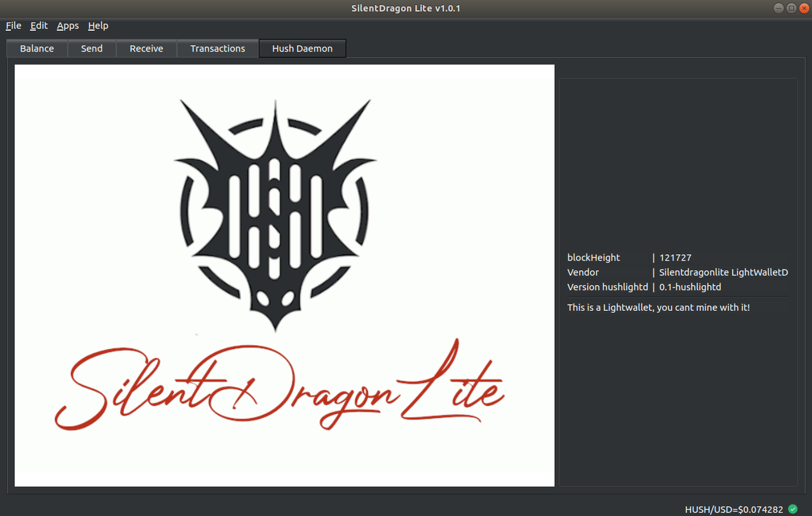Click the SilentDragonLite red script logo text
Image resolution: width=812 pixels, height=516 pixels.
pyautogui.click(x=279, y=385)
